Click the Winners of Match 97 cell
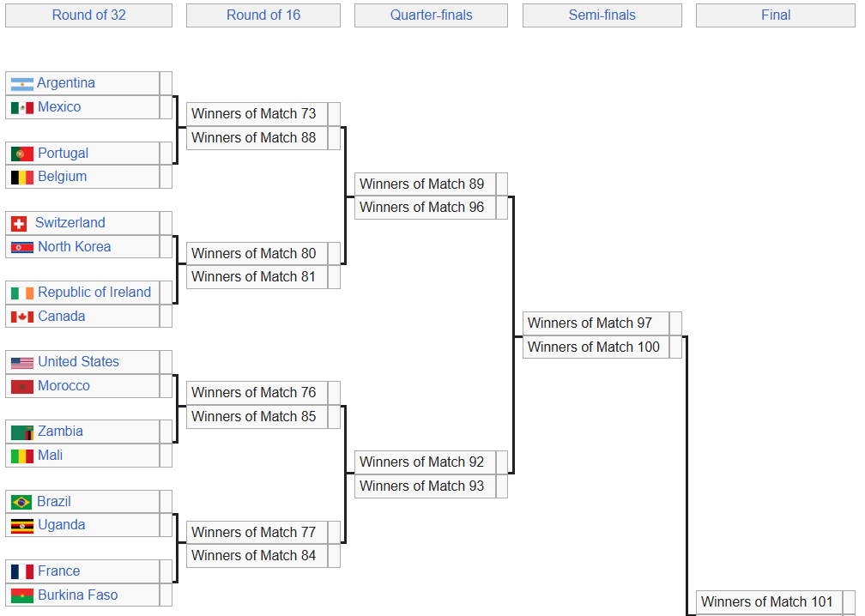865x616 pixels. [590, 323]
